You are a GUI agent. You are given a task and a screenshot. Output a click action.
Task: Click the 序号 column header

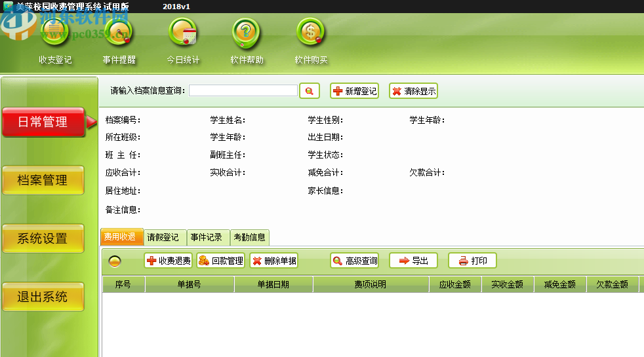pyautogui.click(x=123, y=284)
